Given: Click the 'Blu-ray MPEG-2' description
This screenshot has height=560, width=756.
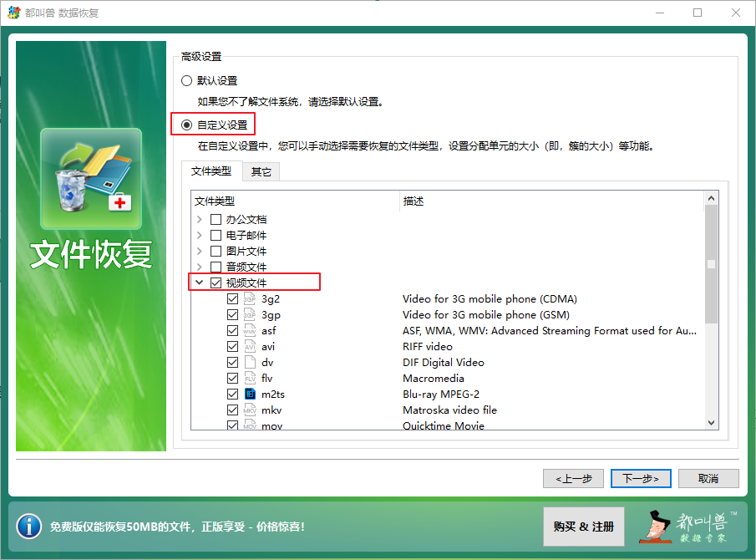Looking at the screenshot, I should point(441,394).
